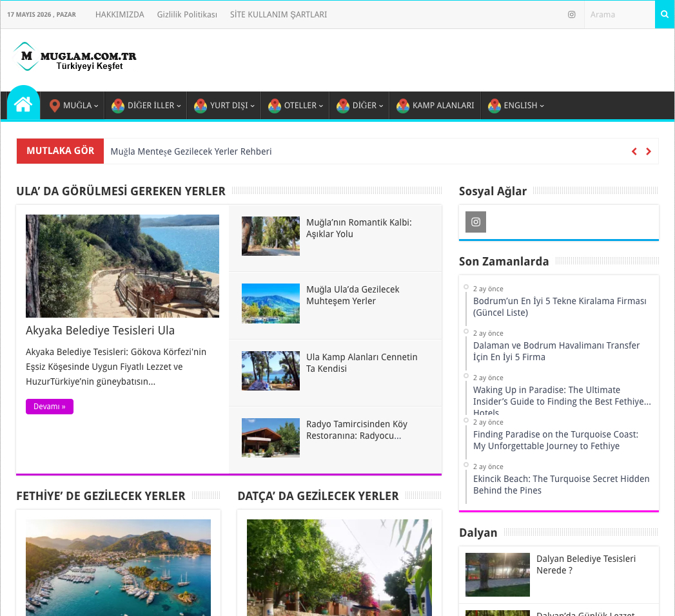Click Ula'da Gezilecek Yerler thumbnail
Screen dimensions: 675x616
click(271, 303)
